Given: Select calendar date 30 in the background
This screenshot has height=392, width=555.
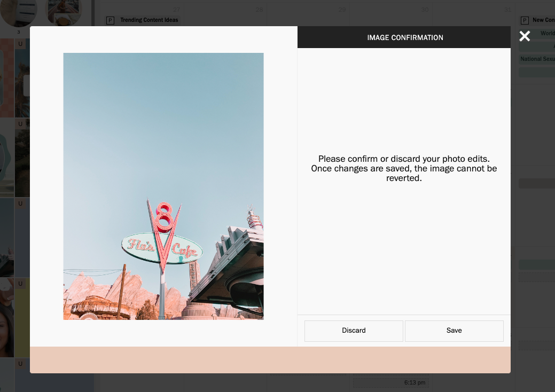Looking at the screenshot, I should pos(425,10).
